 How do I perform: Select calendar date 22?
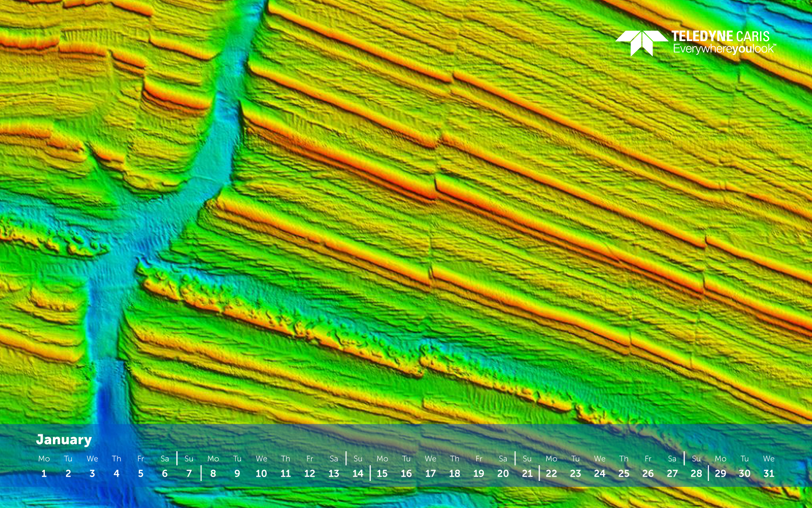(551, 474)
